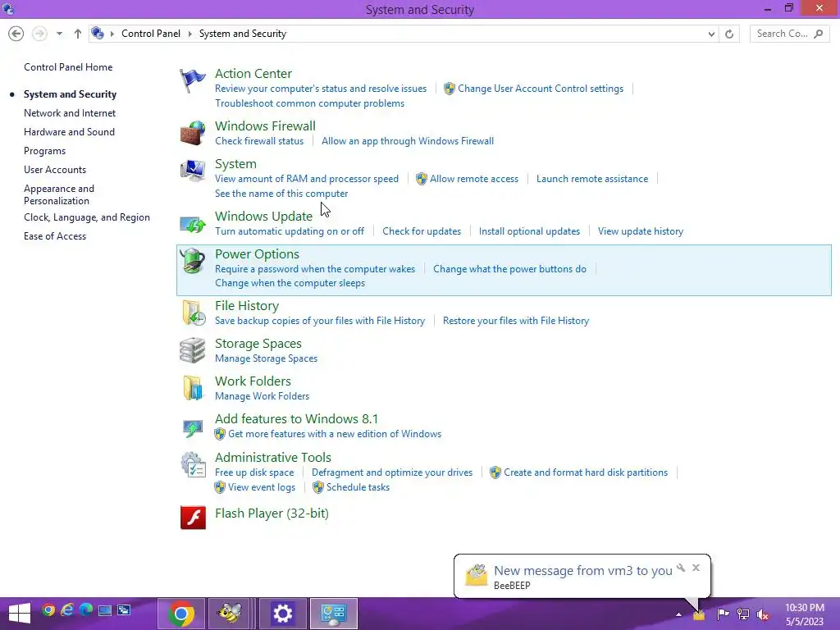This screenshot has height=630, width=840.
Task: Click the Work Folders icon
Action: tap(192, 388)
